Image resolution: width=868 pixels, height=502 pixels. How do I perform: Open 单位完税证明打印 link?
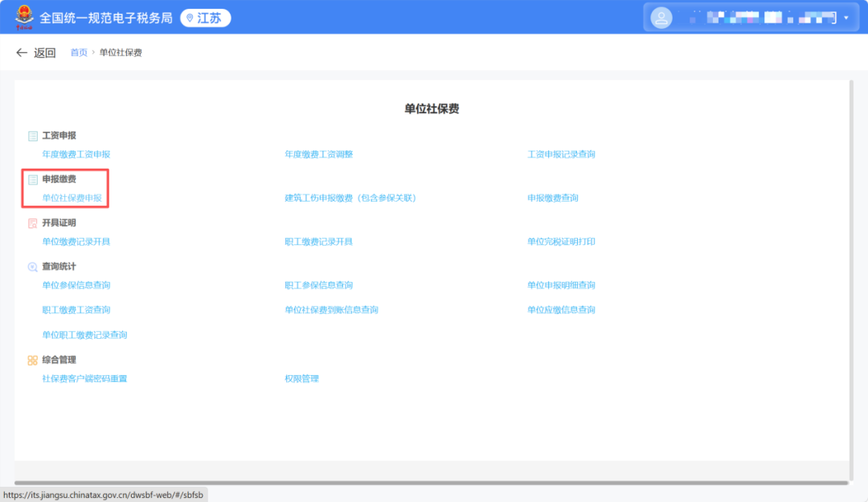[561, 242]
